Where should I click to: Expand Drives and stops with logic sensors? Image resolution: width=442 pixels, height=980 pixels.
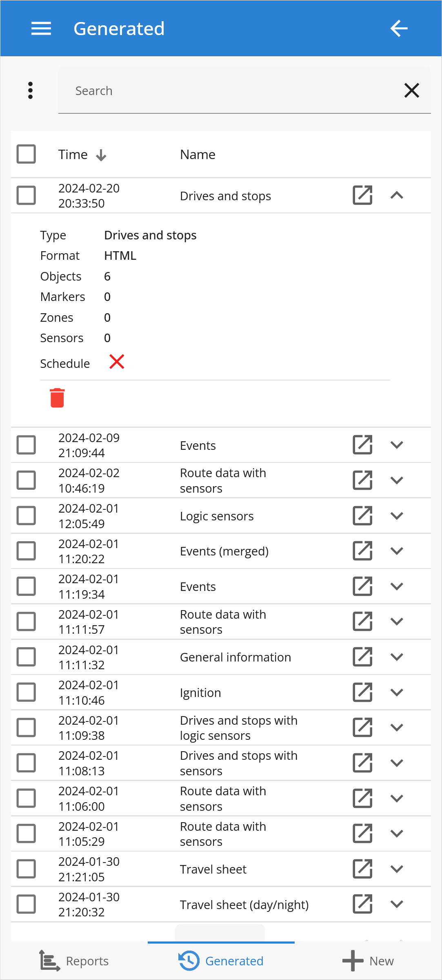tap(397, 728)
